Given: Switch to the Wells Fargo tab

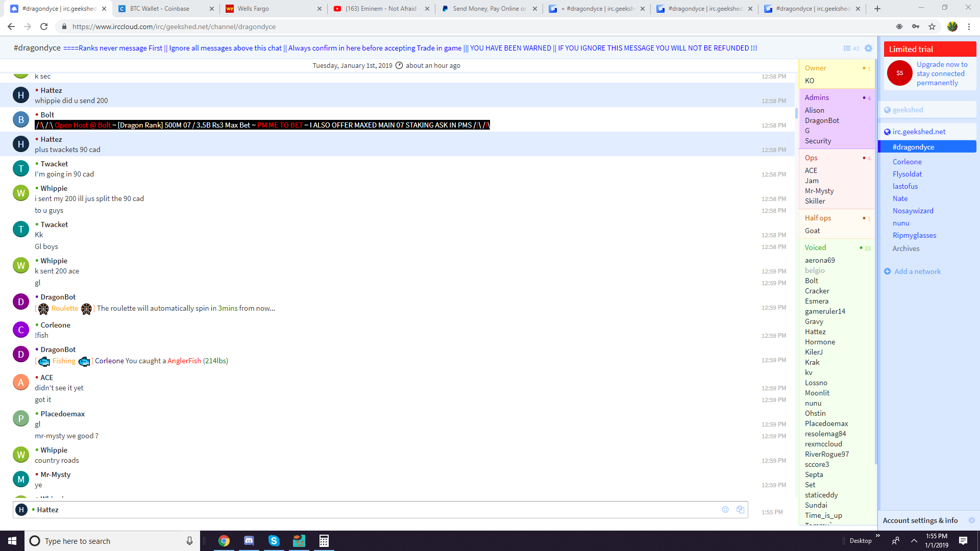Looking at the screenshot, I should (253, 9).
